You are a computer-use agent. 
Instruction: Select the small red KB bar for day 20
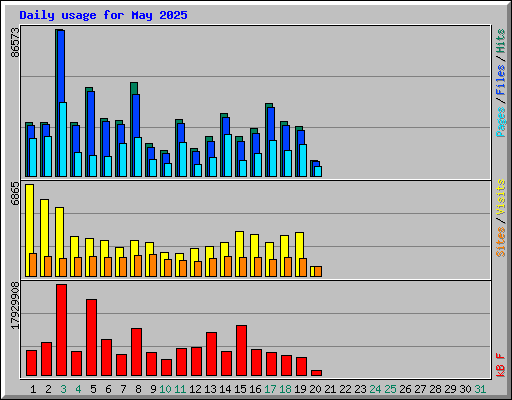316,373
